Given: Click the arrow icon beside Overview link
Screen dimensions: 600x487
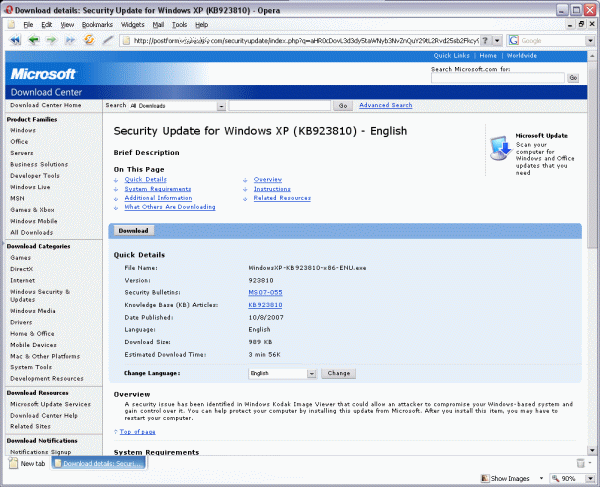Looking at the screenshot, I should point(245,180).
